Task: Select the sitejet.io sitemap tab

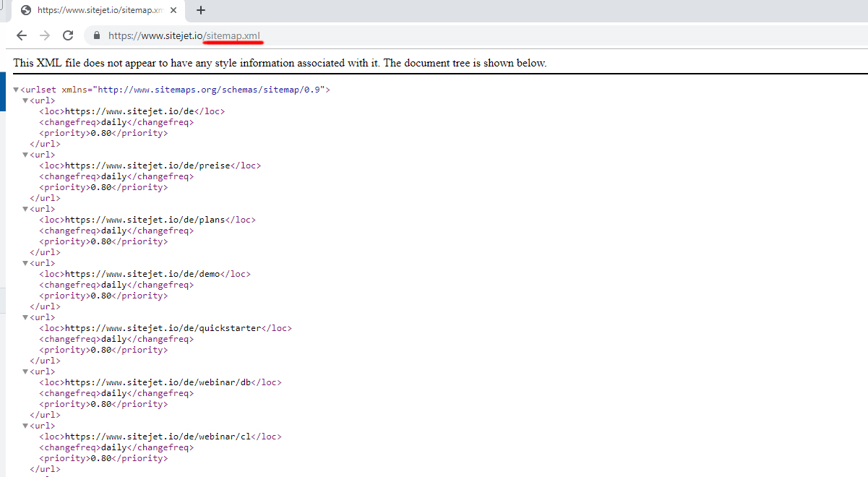Action: coord(100,10)
